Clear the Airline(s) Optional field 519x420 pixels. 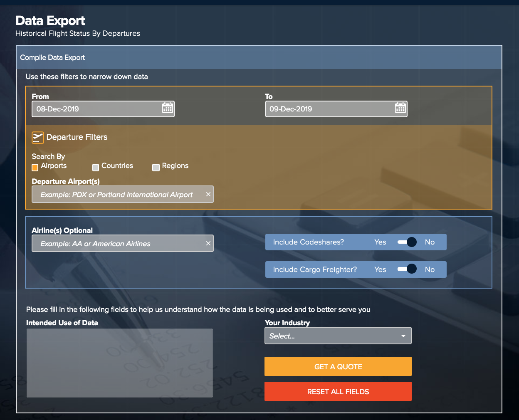pyautogui.click(x=208, y=243)
